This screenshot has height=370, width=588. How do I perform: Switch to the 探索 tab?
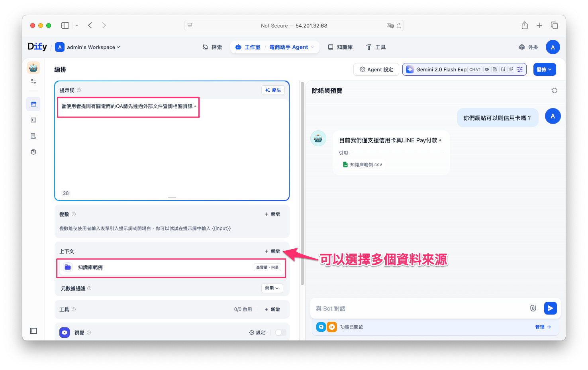(212, 47)
